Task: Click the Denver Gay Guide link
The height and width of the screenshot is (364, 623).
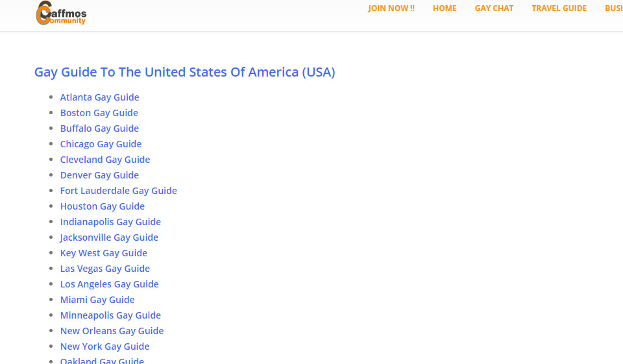Action: [x=99, y=175]
